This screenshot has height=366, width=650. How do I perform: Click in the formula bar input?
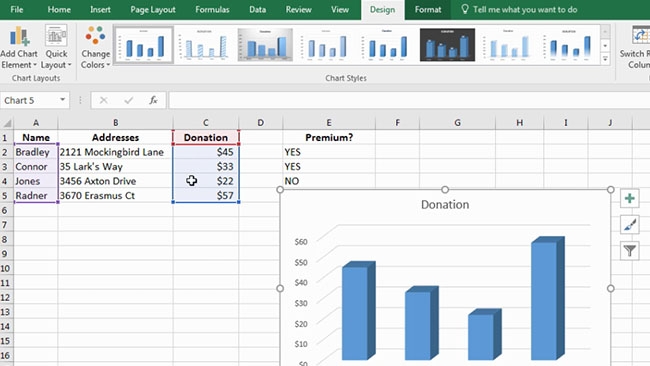pyautogui.click(x=408, y=100)
